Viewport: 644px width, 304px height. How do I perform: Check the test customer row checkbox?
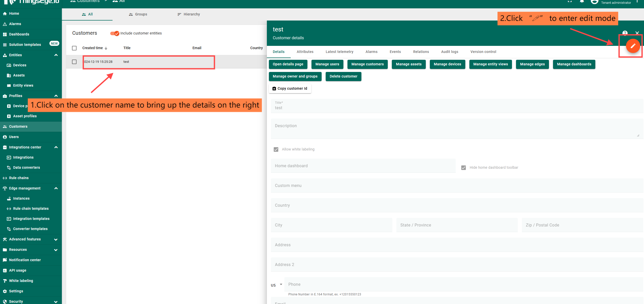click(74, 62)
